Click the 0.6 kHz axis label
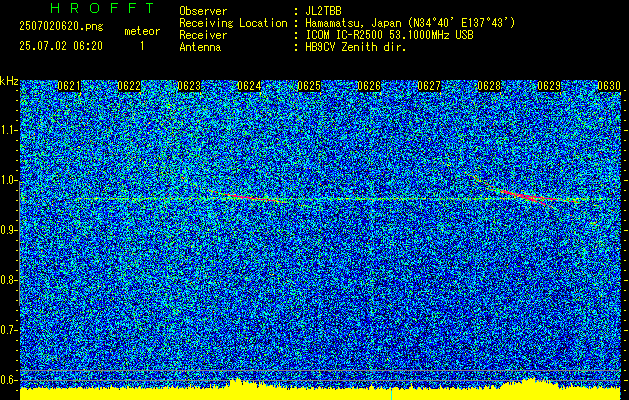The width and height of the screenshot is (629, 400). (x=9, y=380)
